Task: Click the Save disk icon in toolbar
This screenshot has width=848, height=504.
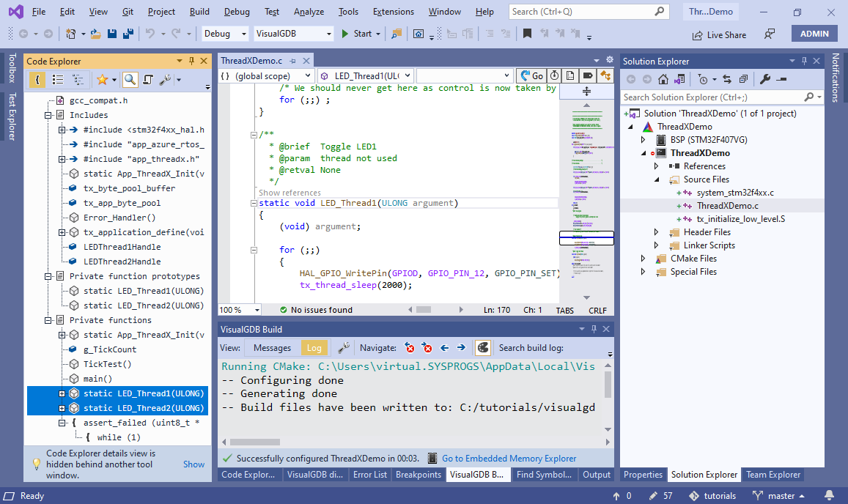Action: click(112, 34)
